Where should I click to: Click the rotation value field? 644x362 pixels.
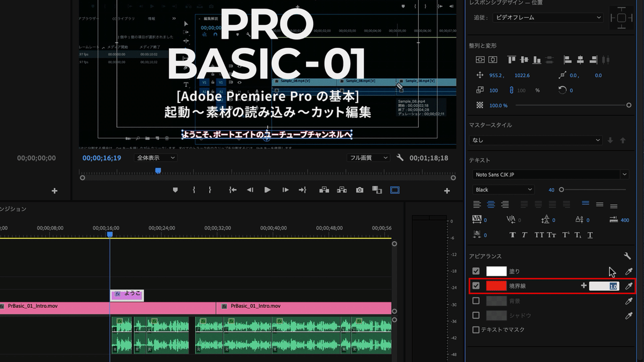point(571,91)
